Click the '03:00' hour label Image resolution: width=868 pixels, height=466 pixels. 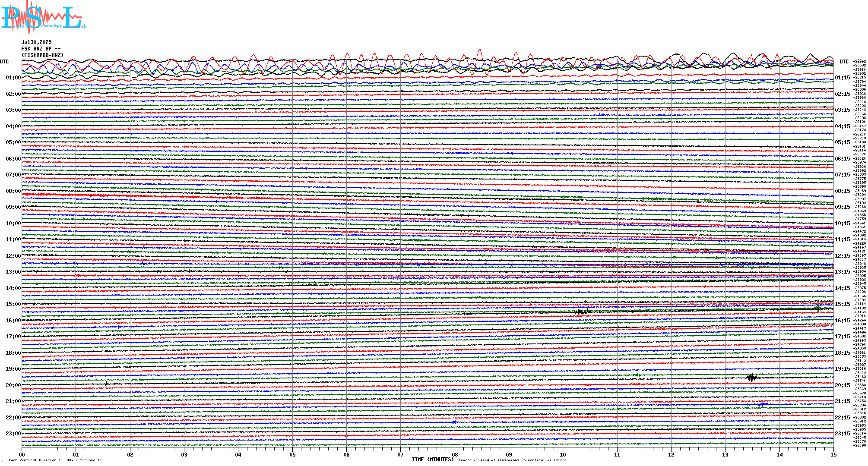click(13, 110)
